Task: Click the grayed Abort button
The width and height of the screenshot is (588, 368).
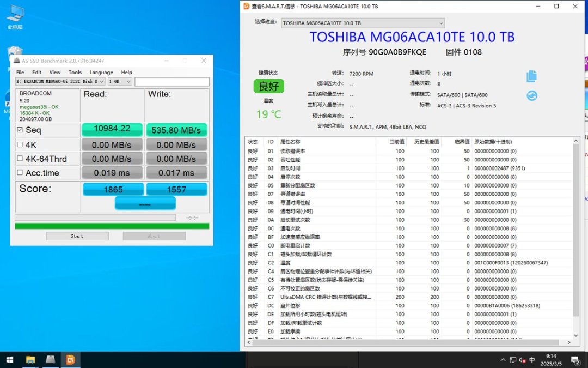Action: coord(154,236)
